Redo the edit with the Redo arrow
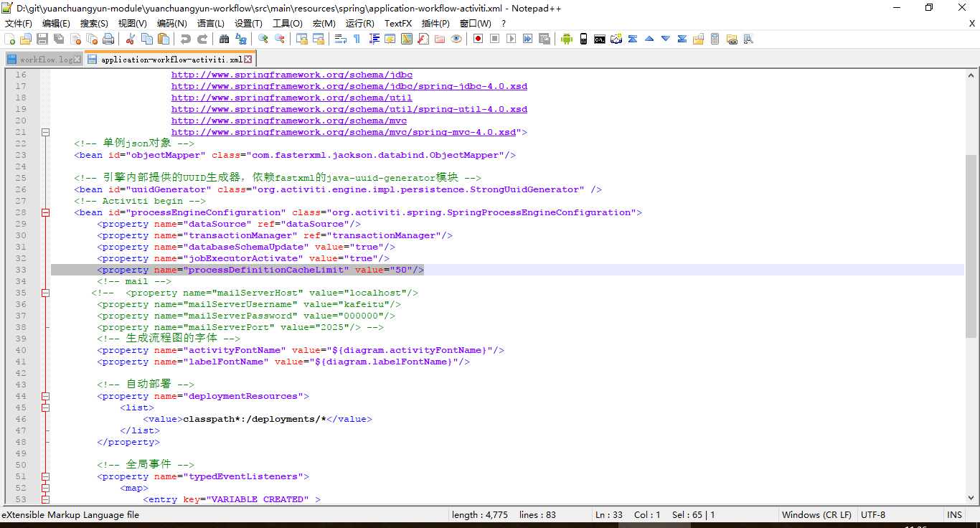This screenshot has height=528, width=980. (202, 39)
